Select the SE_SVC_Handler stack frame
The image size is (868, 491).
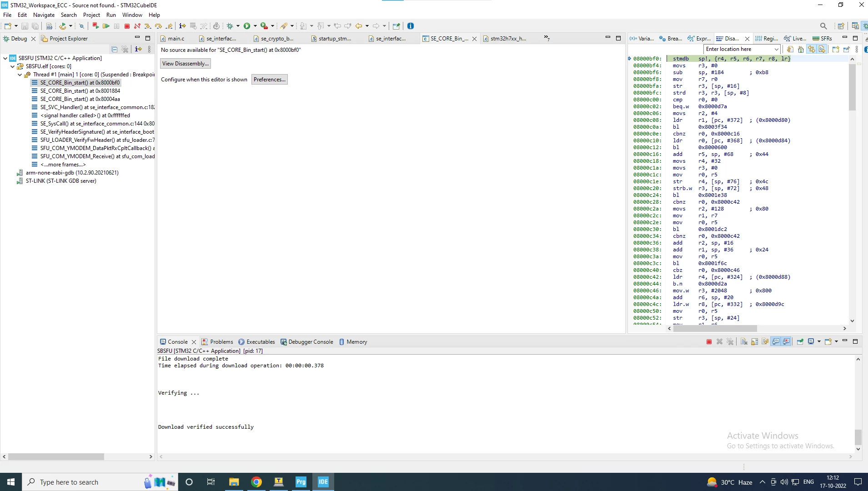point(93,107)
